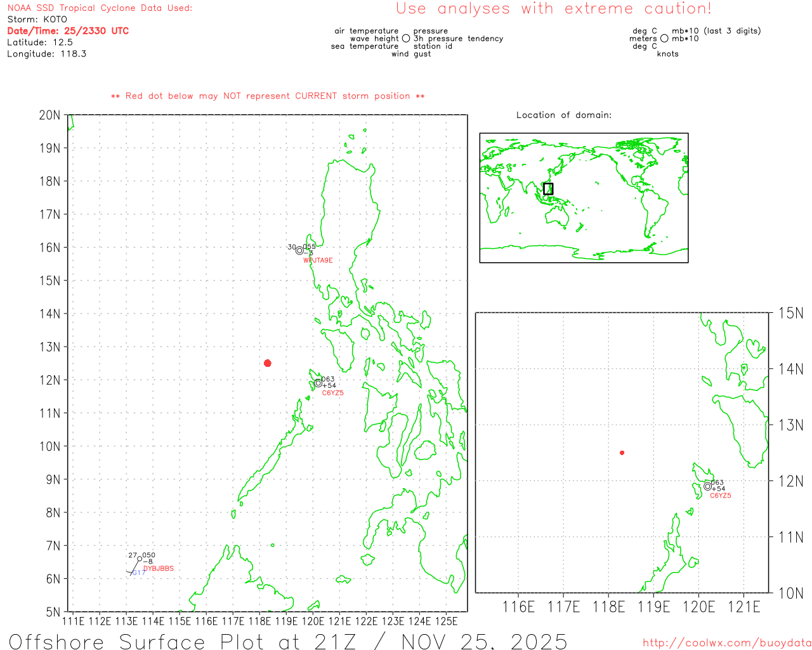Click the 'knots' legend label
Screen dimensions: 812x650
tap(668, 54)
